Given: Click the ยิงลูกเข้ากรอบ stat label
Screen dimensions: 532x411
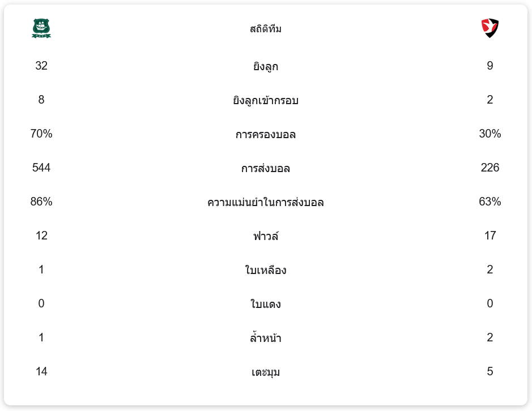Looking at the screenshot, I should point(266,101).
